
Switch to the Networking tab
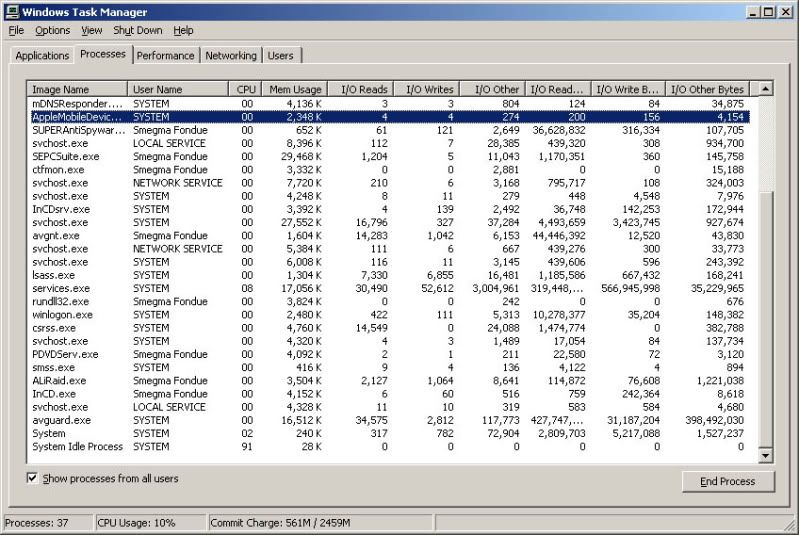point(231,56)
